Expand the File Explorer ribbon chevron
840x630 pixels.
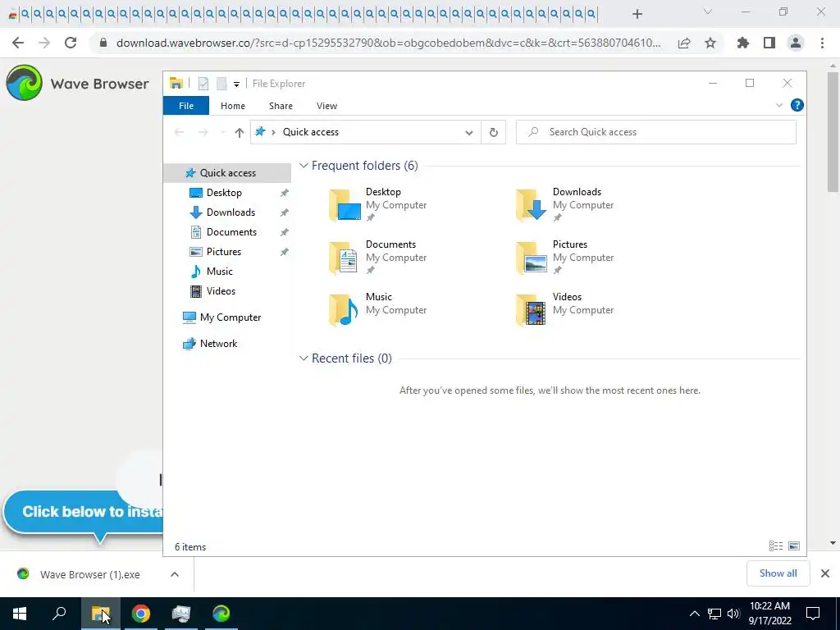[x=779, y=106]
